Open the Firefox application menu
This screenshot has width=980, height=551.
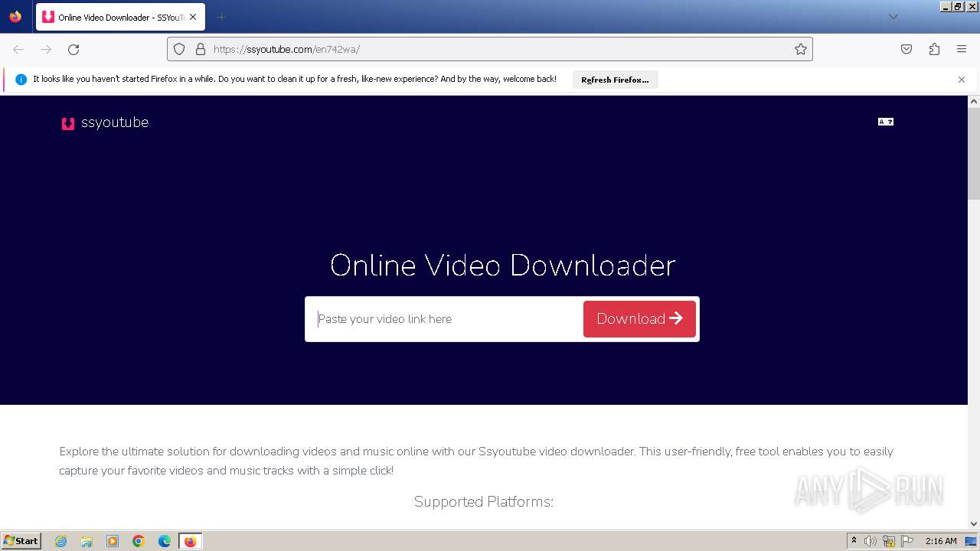pyautogui.click(x=962, y=49)
